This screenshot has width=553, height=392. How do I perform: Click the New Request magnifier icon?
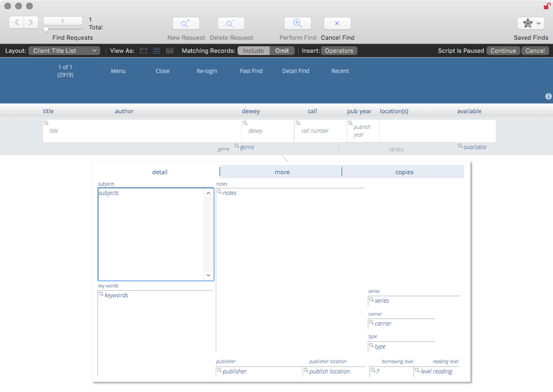186,24
